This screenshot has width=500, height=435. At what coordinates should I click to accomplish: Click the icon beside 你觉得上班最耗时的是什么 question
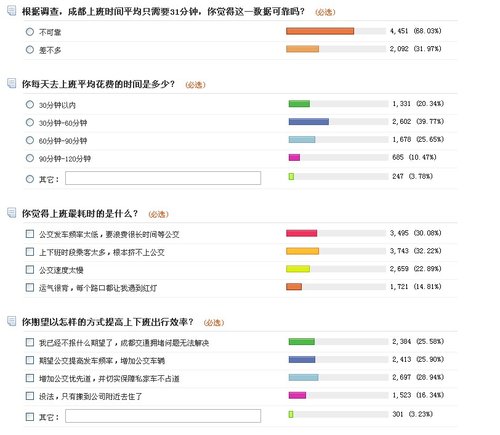(12, 213)
